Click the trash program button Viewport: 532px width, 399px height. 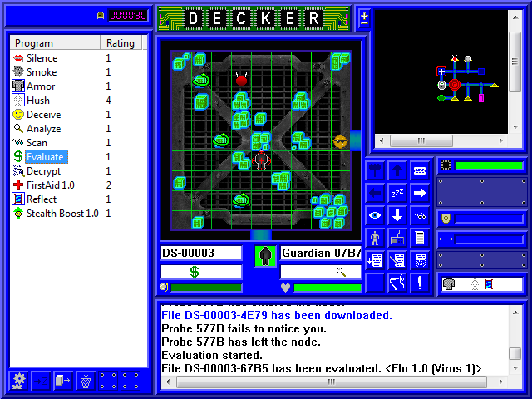click(x=86, y=381)
